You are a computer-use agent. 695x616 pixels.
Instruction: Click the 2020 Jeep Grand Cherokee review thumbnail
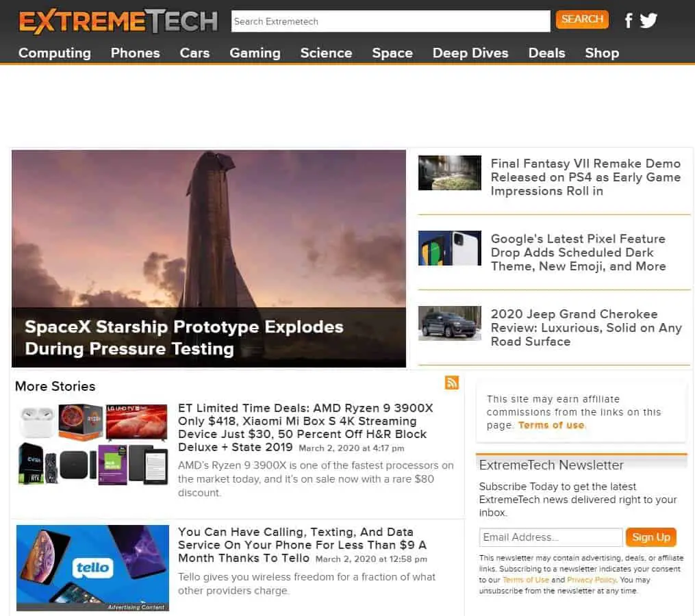point(450,323)
